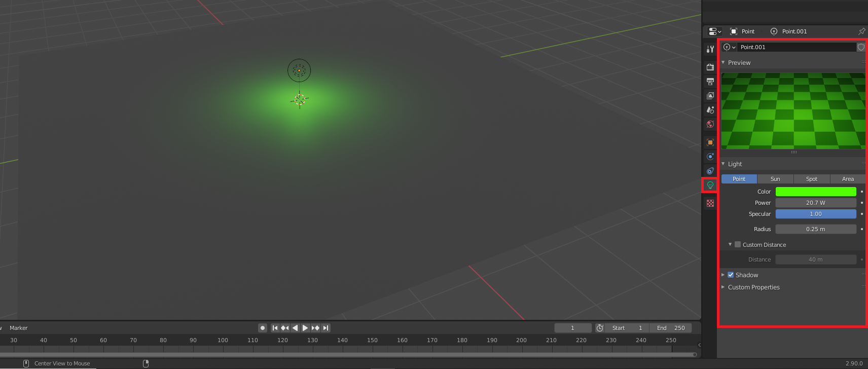Enable the Custom Distance checkbox
The width and height of the screenshot is (868, 369).
coord(738,244)
